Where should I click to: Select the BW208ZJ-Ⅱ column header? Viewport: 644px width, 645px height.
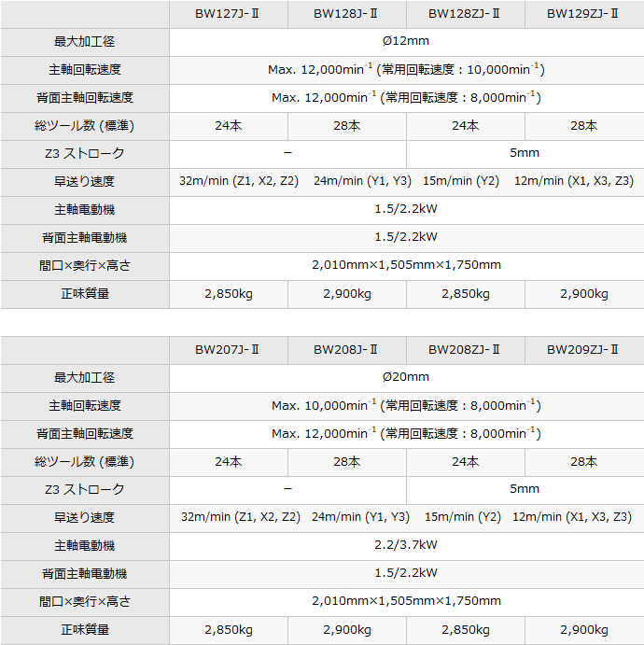tap(464, 350)
